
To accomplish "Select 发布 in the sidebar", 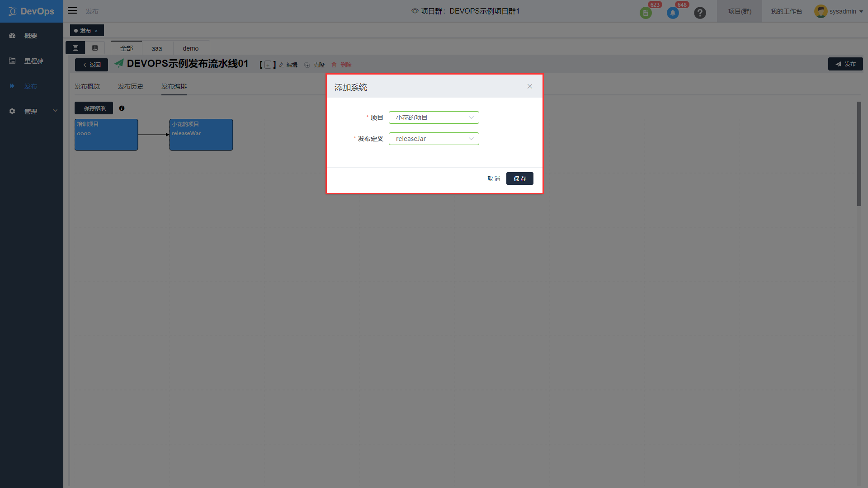I will [x=32, y=86].
